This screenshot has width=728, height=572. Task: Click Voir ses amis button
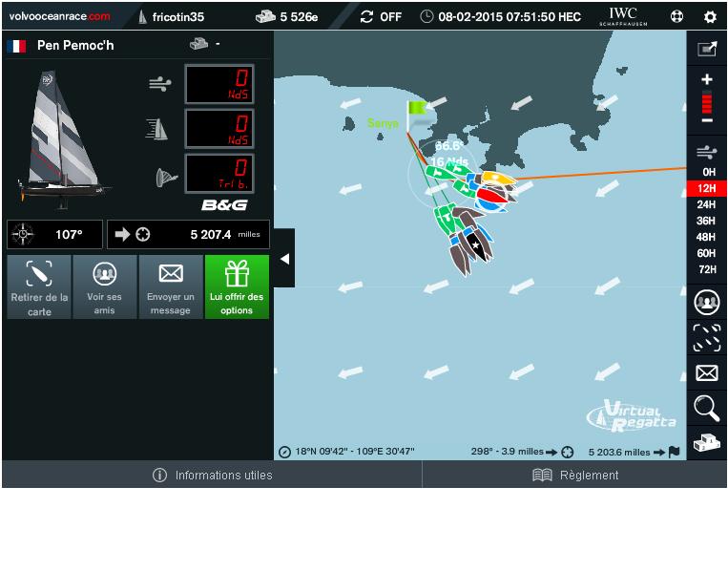pos(104,286)
